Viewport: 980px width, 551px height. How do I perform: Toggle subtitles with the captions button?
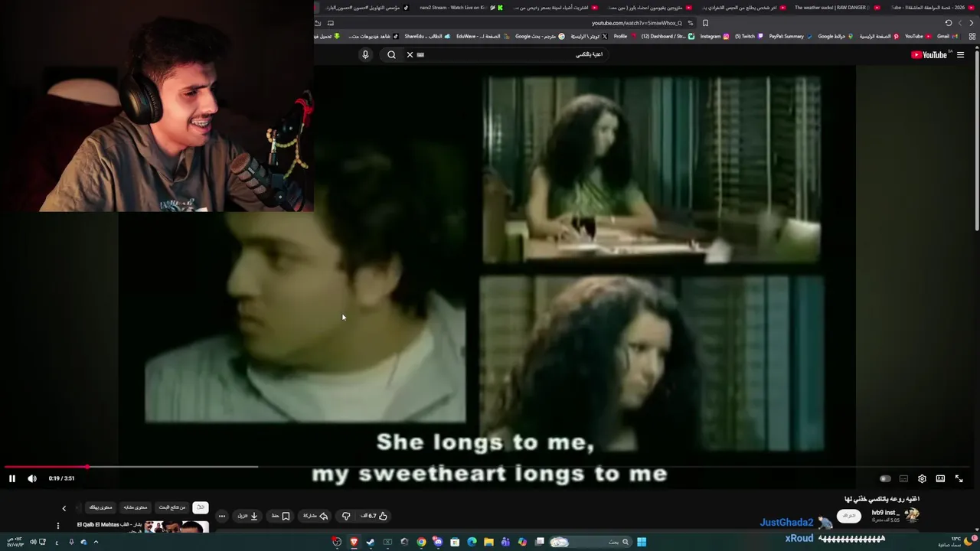(x=903, y=478)
